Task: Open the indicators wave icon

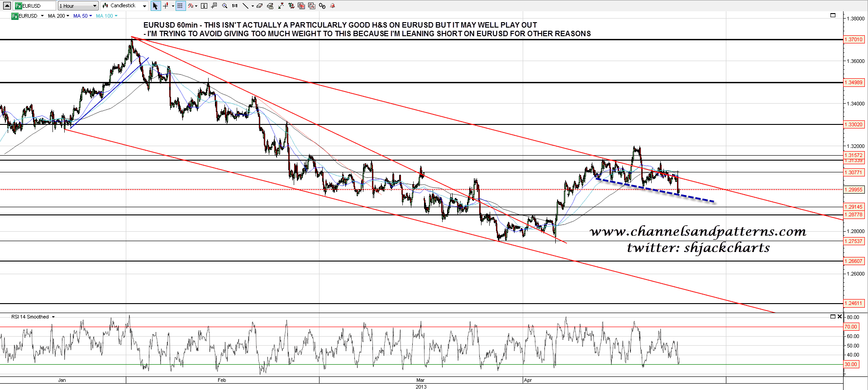Action: [191, 6]
